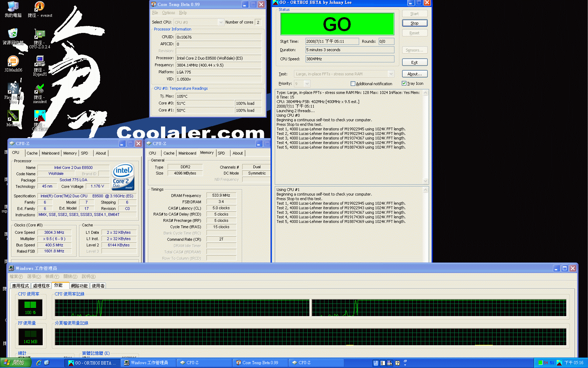588x368 pixels.
Task: Open the Recycle Bin desktop icon
Action: [x=13, y=34]
